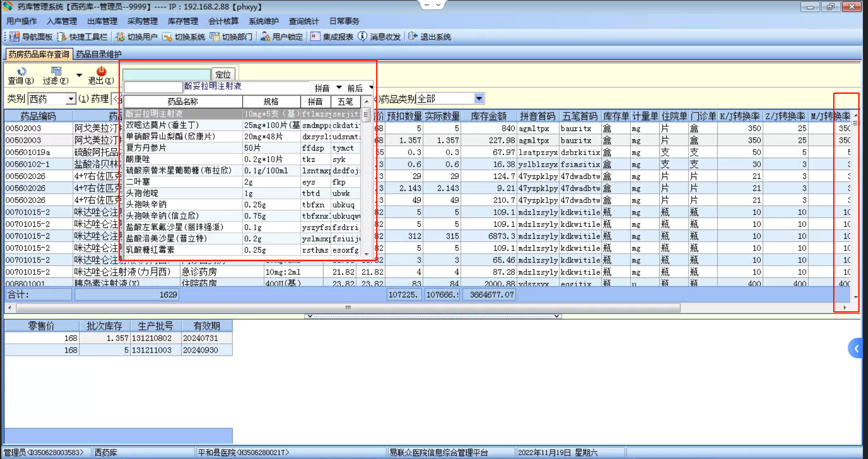Click the red 退出(X) exit button
The width and height of the screenshot is (868, 459).
(101, 76)
